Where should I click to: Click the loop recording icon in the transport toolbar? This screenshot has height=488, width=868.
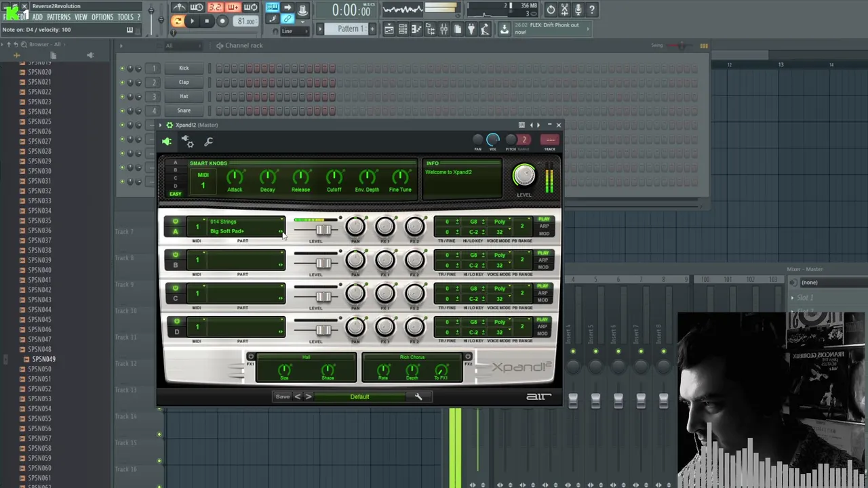[x=250, y=8]
